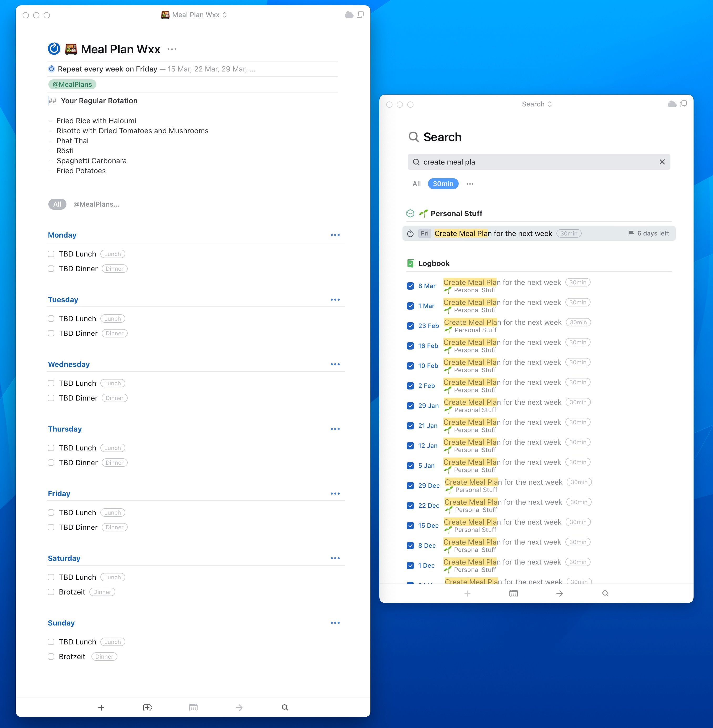The image size is (713, 728).
Task: Click the Personal Stuff area box icon
Action: coord(410,213)
